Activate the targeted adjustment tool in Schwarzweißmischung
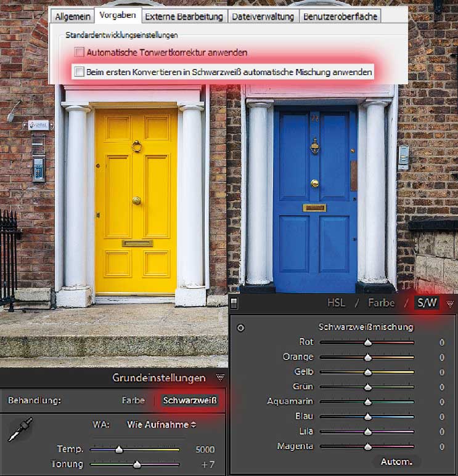This screenshot has width=458, height=476. click(x=240, y=328)
